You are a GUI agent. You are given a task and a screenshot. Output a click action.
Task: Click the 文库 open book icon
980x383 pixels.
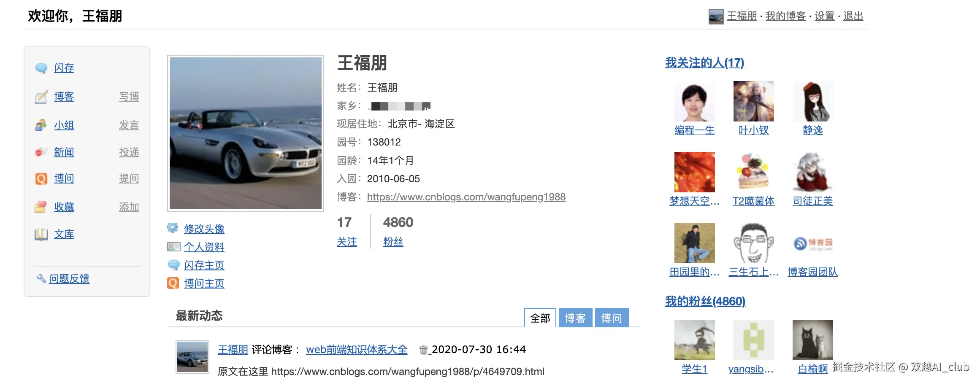pyautogui.click(x=41, y=234)
